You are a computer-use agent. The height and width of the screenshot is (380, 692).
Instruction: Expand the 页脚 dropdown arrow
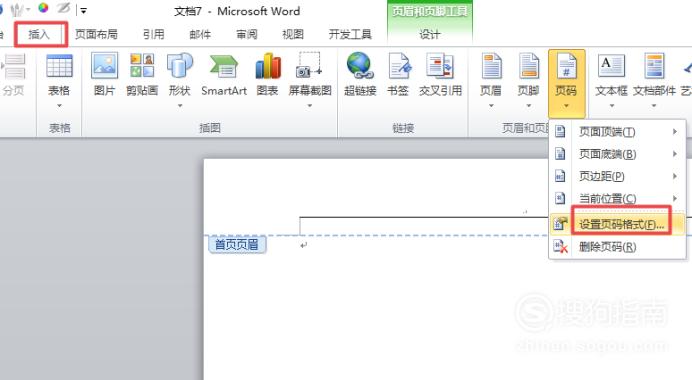pyautogui.click(x=529, y=106)
